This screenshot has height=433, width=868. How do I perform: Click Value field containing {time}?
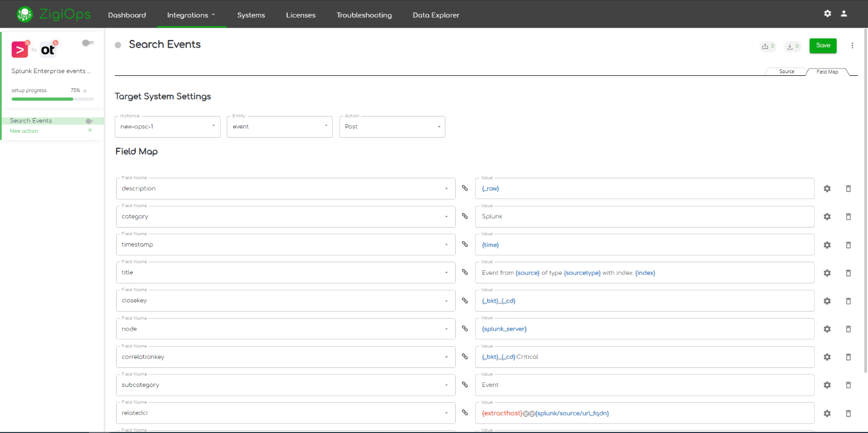[645, 244]
